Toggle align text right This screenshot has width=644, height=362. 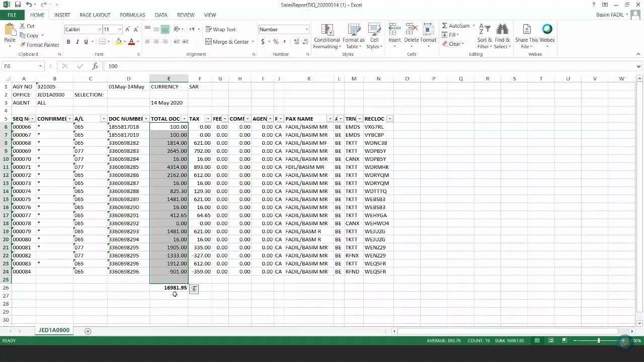click(x=165, y=42)
